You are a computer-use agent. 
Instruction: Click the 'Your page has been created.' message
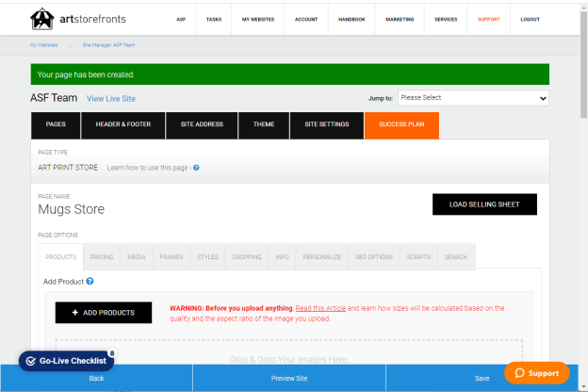(x=290, y=74)
